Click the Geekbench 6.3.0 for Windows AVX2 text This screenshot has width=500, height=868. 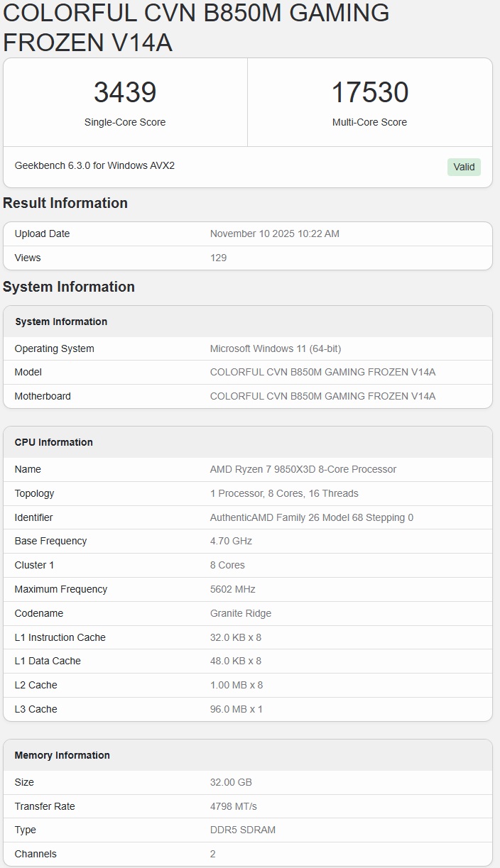click(94, 165)
